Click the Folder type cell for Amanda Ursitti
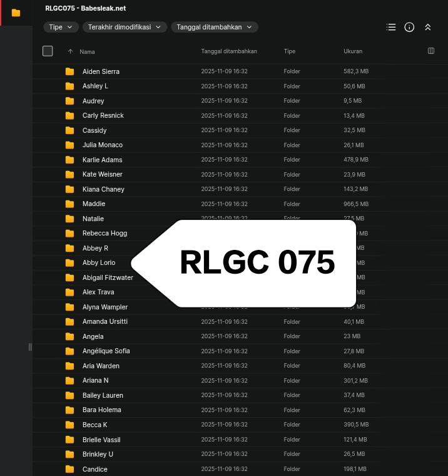Image resolution: width=448 pixels, height=476 pixels. (292, 321)
